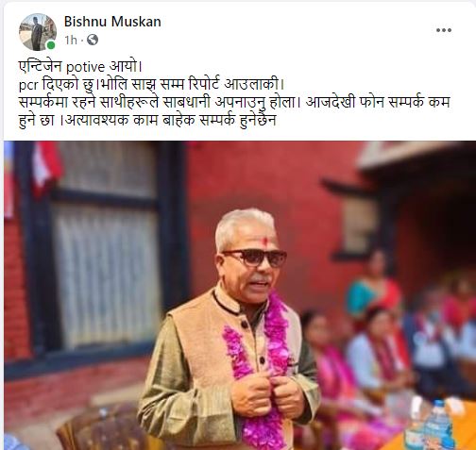Click the red tika on man's forehead
The image size is (476, 450).
(265, 242)
